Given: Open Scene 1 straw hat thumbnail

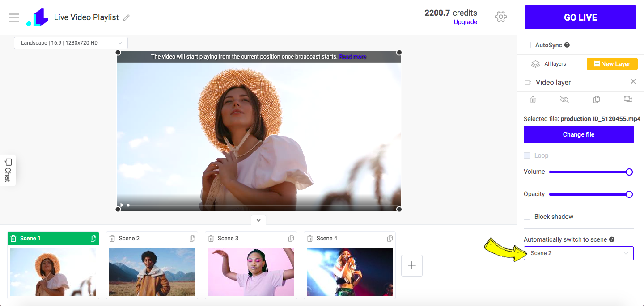Looking at the screenshot, I should [x=53, y=272].
